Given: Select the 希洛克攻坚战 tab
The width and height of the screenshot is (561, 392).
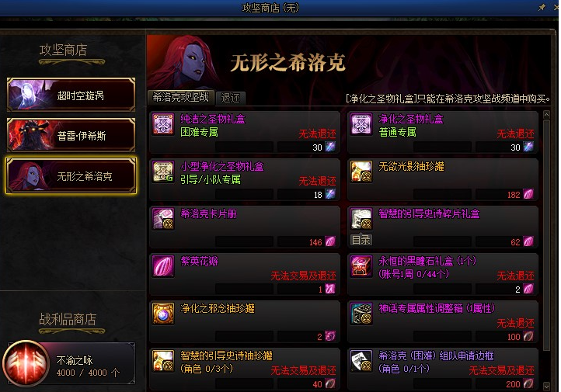Looking at the screenshot, I should click(x=181, y=97).
